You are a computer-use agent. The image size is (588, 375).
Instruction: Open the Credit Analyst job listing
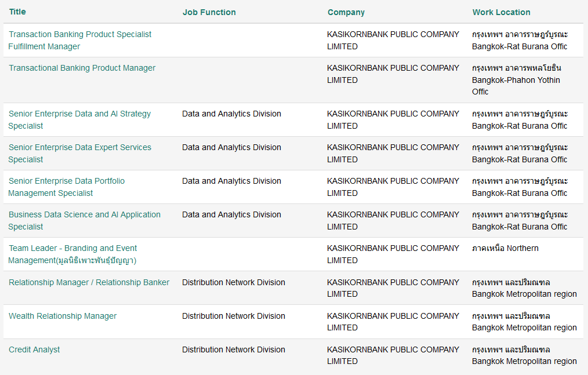point(34,350)
